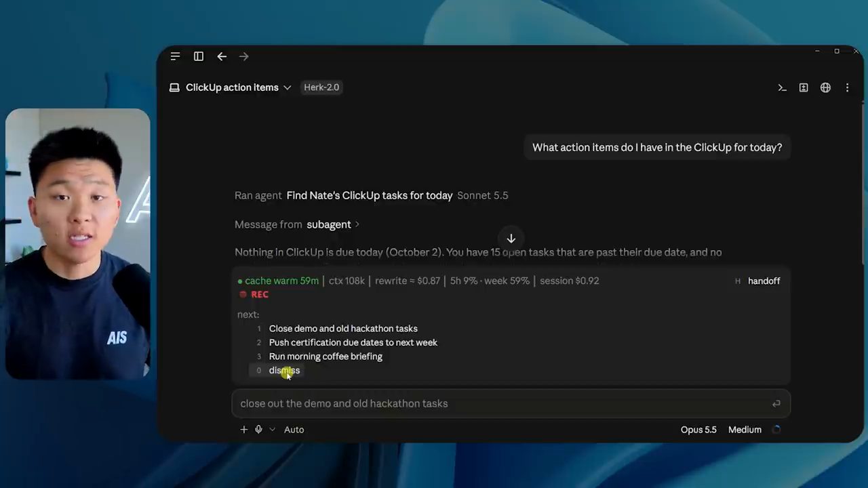The image size is (868, 488).
Task: Choose 'Run morning coffee briefing' suggestion
Action: pos(325,357)
